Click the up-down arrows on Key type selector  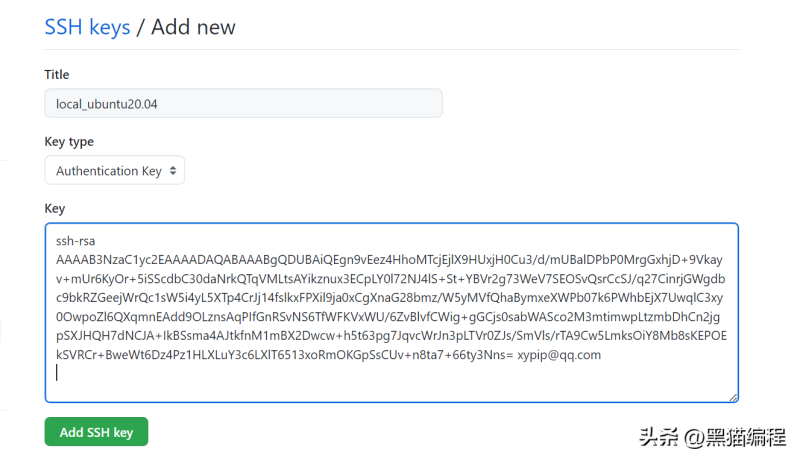[x=173, y=171]
